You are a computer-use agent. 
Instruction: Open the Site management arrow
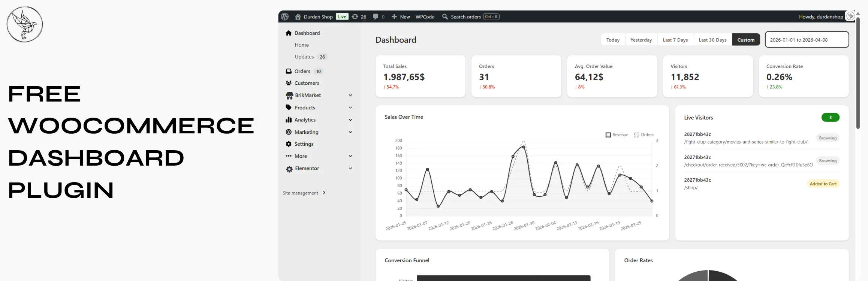324,193
